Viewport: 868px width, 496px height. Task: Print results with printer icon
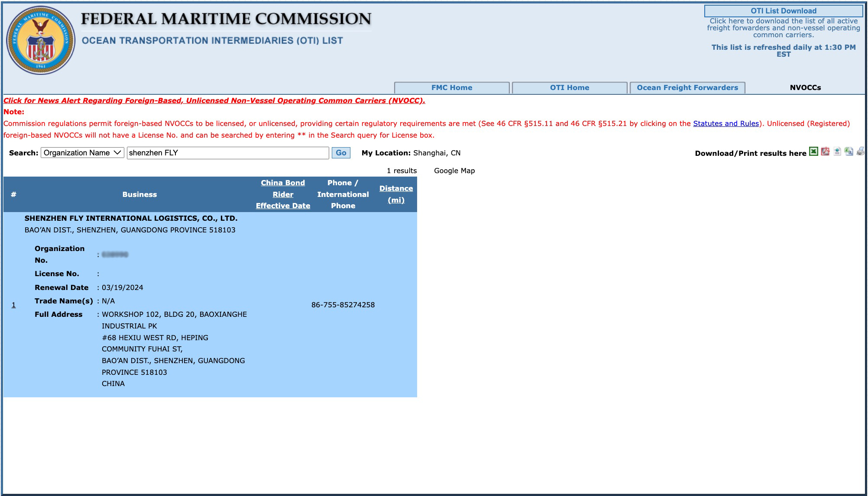[x=860, y=151]
